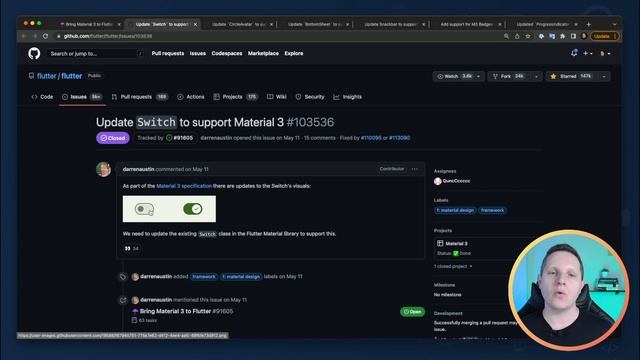Expand the '1 closed project' disclosure

point(453,266)
